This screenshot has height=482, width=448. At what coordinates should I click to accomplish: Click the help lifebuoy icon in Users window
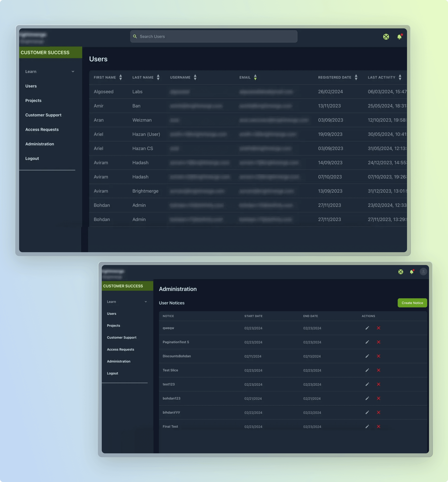click(386, 37)
